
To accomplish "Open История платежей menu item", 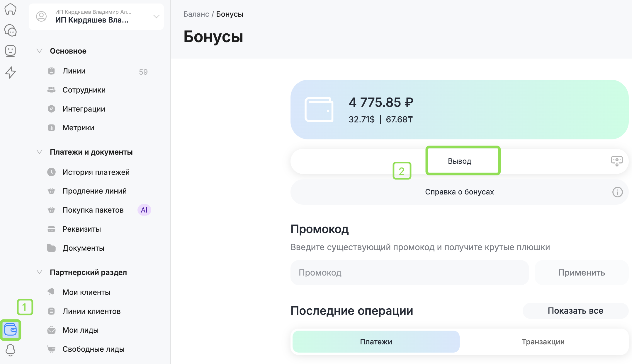I will [x=96, y=172].
